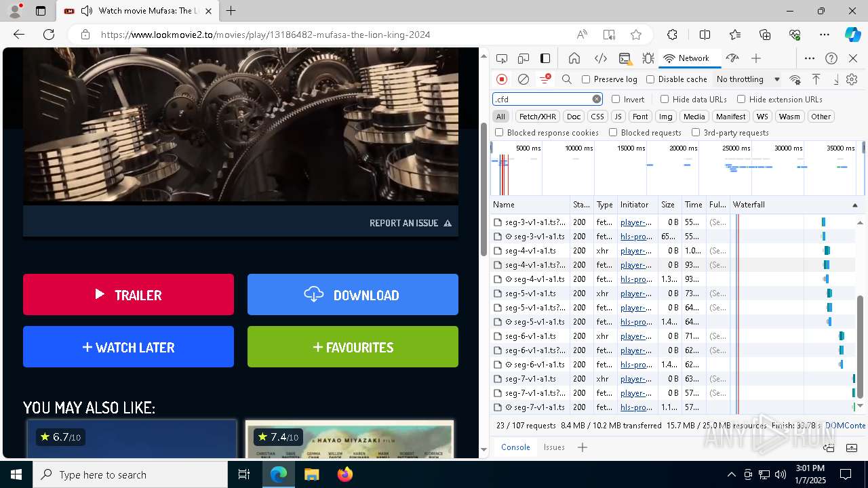This screenshot has width=868, height=488.
Task: Check the Invert filter option
Action: (x=616, y=99)
